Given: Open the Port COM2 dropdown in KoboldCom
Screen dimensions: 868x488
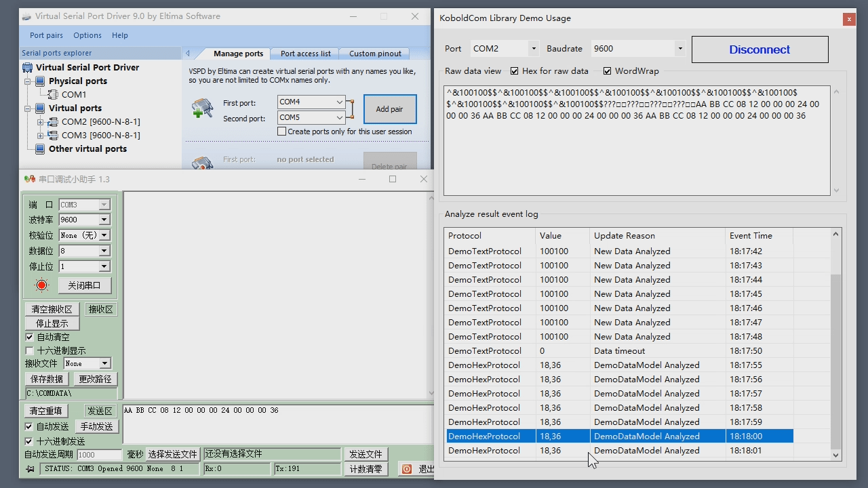Looking at the screenshot, I should pyautogui.click(x=534, y=49).
